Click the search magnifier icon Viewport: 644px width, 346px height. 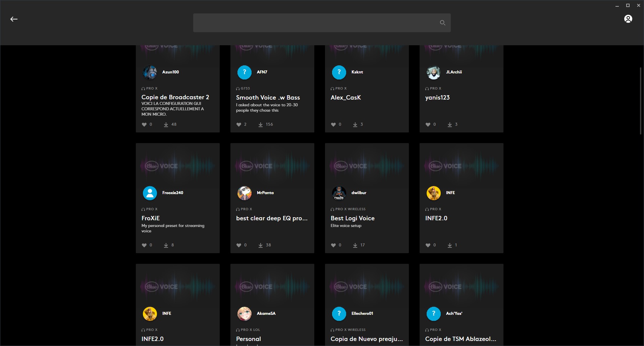(442, 23)
